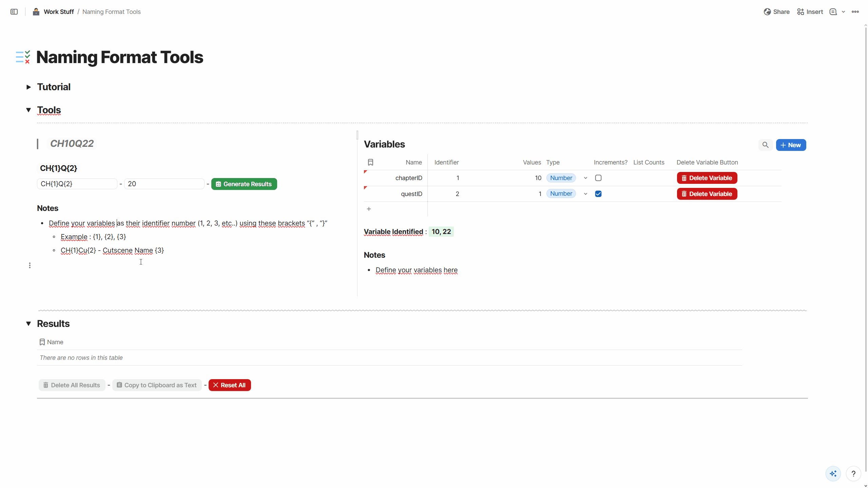Enable Increments checkbox for chapterID
Viewport: 868px width, 488px height.
tap(598, 178)
